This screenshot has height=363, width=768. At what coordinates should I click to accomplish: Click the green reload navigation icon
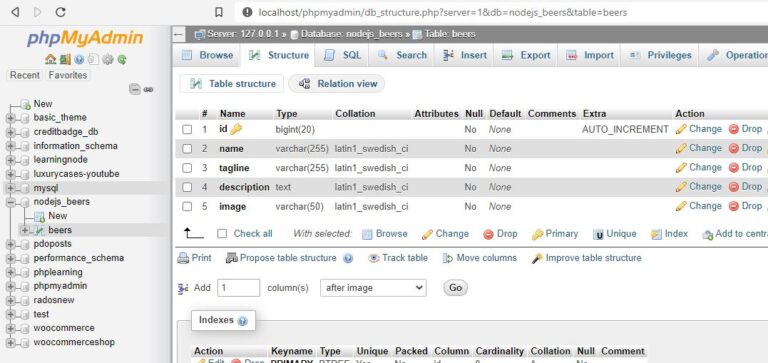click(x=122, y=60)
